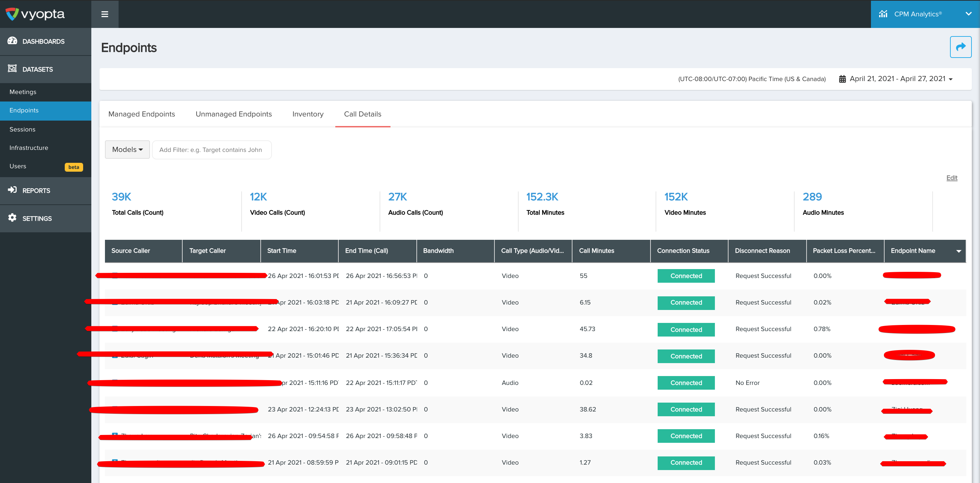The image size is (980, 483).
Task: Expand the Endpoint Name column dropdown arrow
Action: [x=958, y=251]
